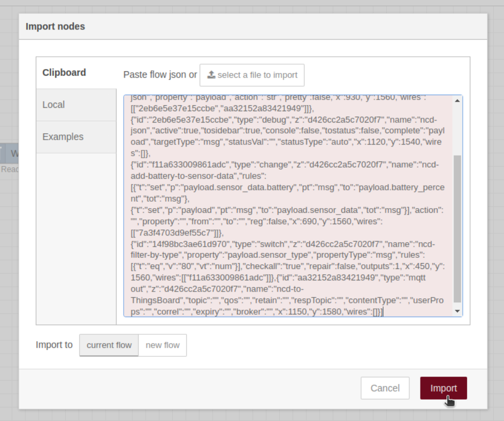Choose current flow as import target
Screen dimensions: 504x421
point(109,345)
